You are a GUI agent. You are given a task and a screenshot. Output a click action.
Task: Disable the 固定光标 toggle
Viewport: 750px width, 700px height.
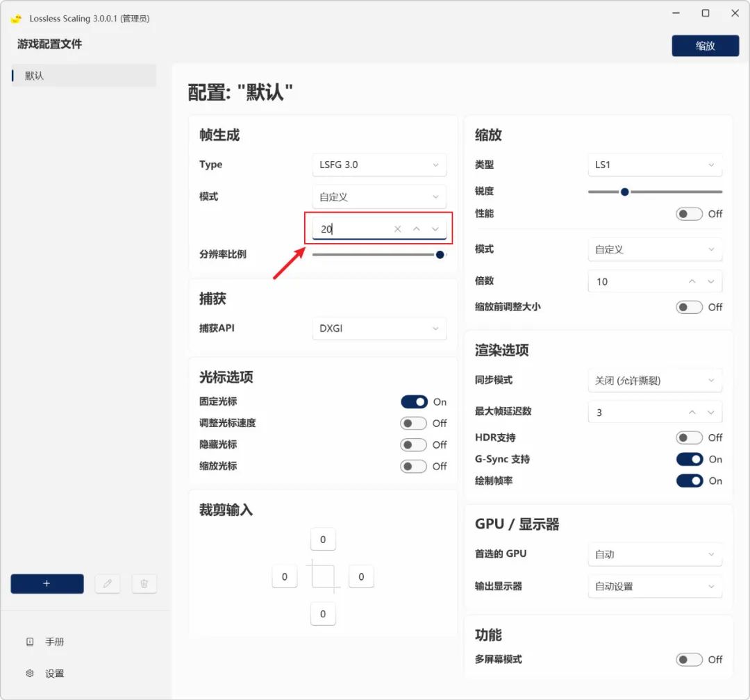[x=414, y=402]
